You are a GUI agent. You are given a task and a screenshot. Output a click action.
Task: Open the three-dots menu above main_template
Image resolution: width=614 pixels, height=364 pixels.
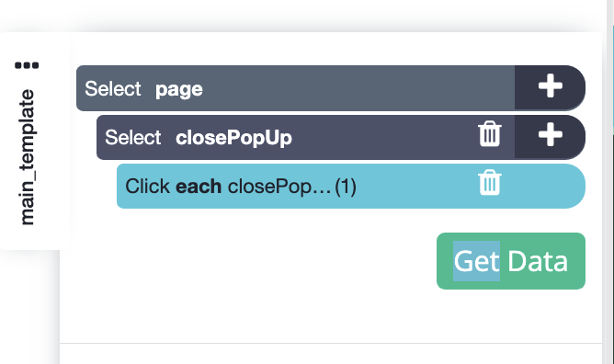point(27,65)
